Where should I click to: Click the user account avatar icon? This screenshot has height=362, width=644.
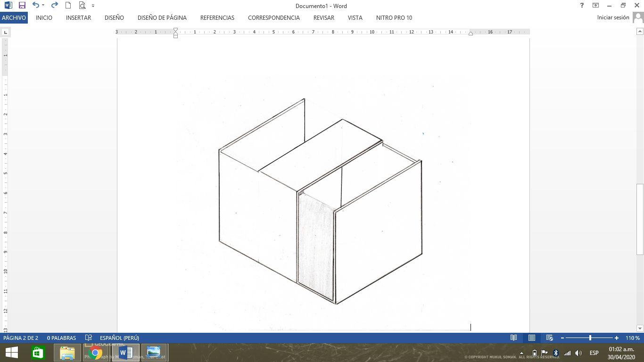pyautogui.click(x=638, y=18)
